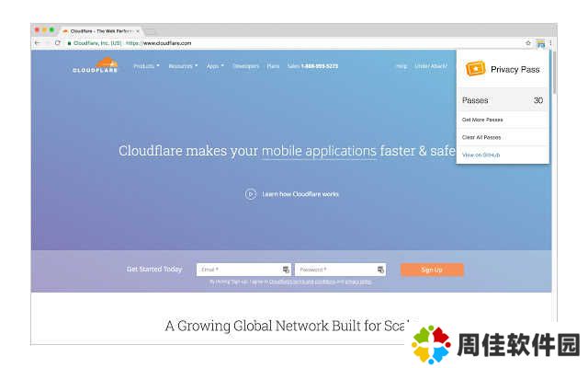Click the Learn how Cloudflare works link
Screen dimensions: 588x368
(x=300, y=194)
